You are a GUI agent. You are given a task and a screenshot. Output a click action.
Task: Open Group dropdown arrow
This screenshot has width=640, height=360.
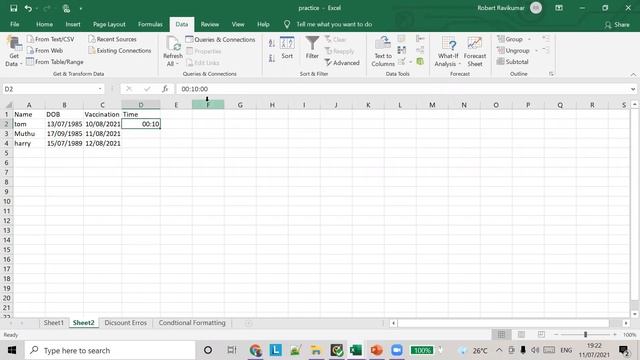point(529,39)
